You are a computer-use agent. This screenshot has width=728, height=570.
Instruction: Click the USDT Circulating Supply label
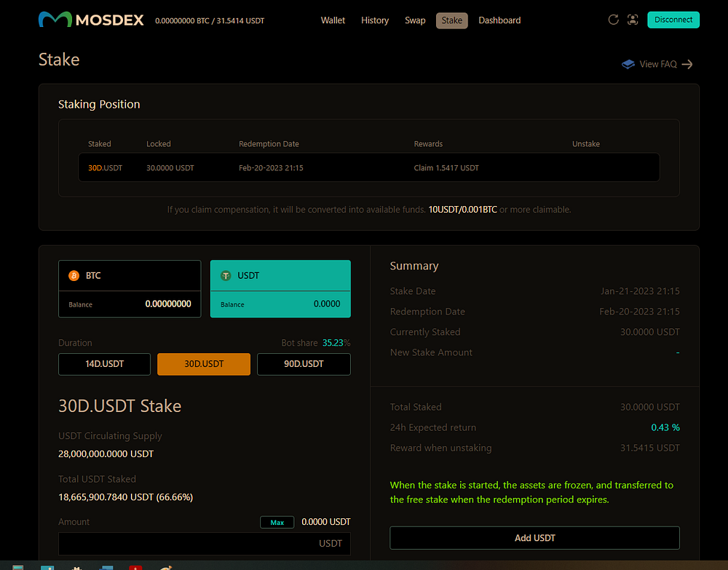(110, 436)
